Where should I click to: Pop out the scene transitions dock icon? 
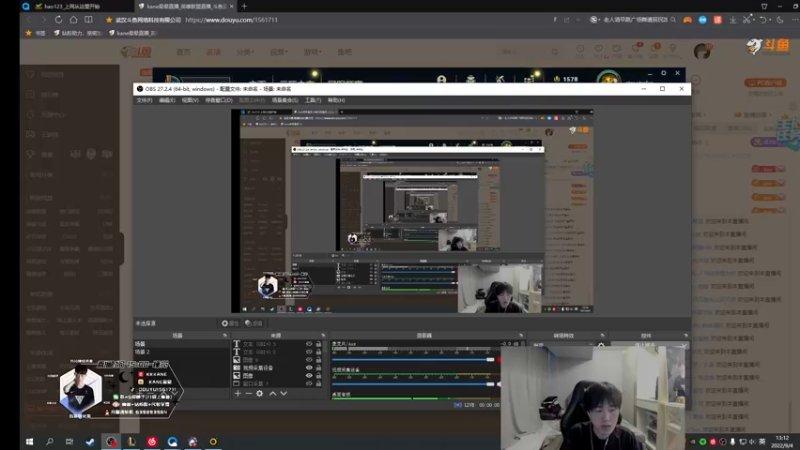(x=603, y=336)
